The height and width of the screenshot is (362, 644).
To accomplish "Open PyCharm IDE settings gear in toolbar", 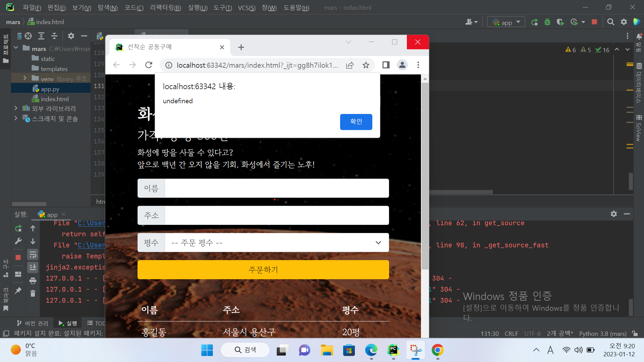I will point(624,22).
